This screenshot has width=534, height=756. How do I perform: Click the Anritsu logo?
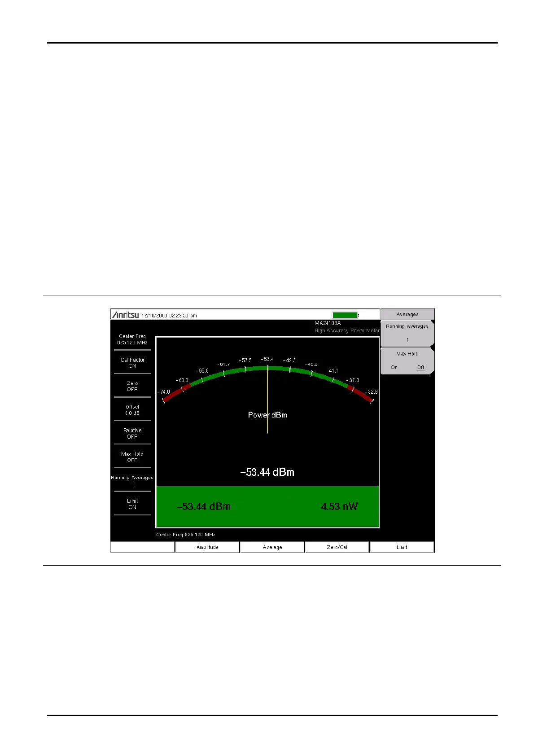125,315
